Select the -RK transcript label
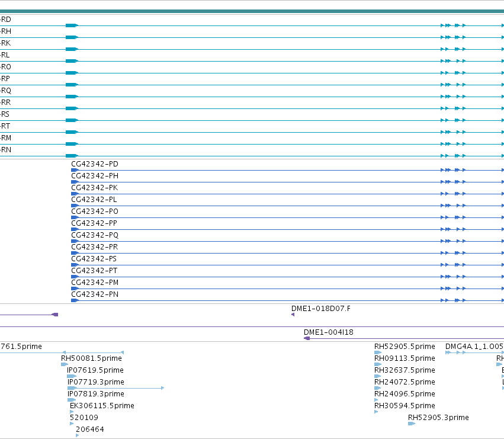Image resolution: width=504 pixels, height=439 pixels. [x=5, y=43]
